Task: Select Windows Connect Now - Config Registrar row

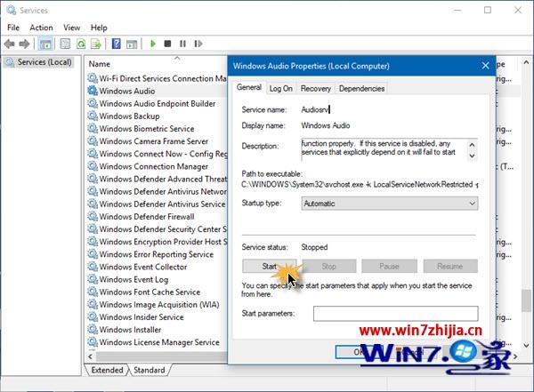Action: (157, 154)
